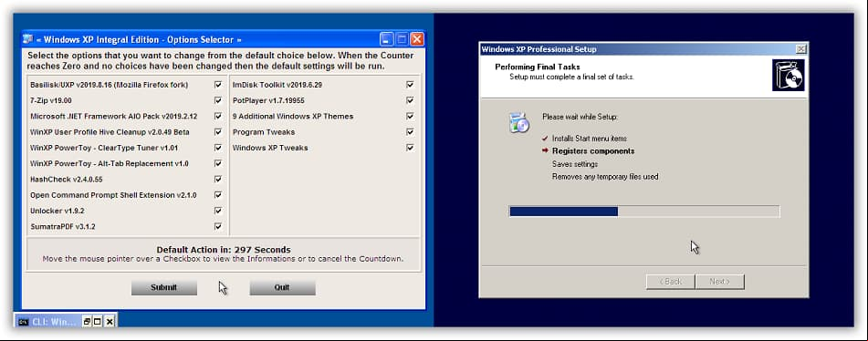Click the red arrow beside Registers components
The width and height of the screenshot is (868, 341).
[545, 150]
